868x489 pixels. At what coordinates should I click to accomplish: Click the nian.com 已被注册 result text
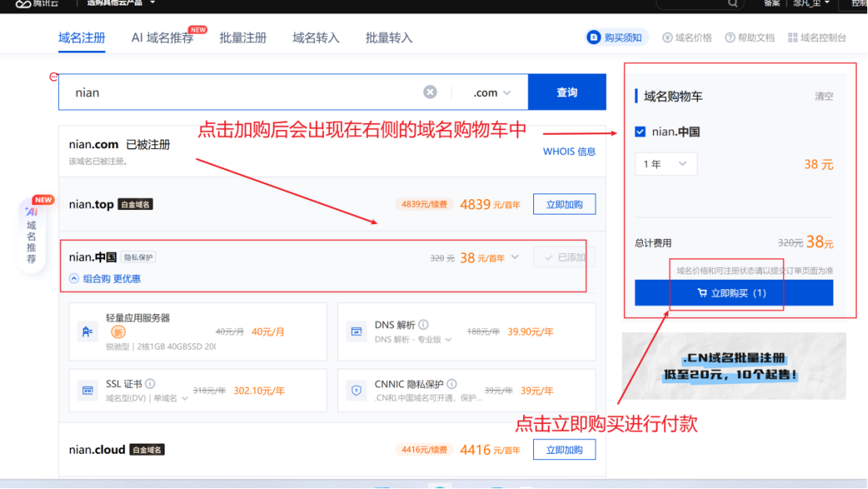(119, 144)
